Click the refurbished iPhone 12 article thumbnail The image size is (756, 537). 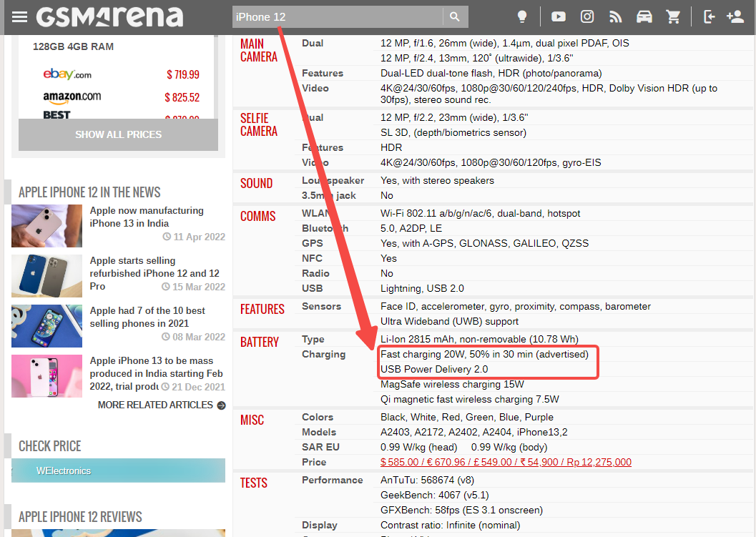coord(46,276)
